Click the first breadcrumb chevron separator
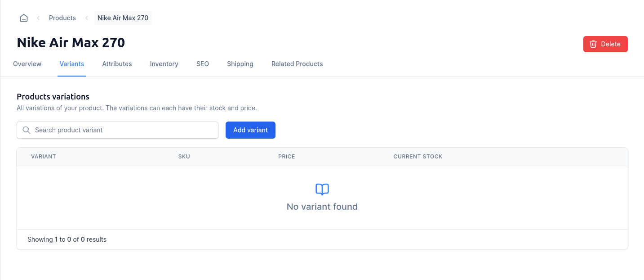The image size is (644, 280). click(38, 18)
